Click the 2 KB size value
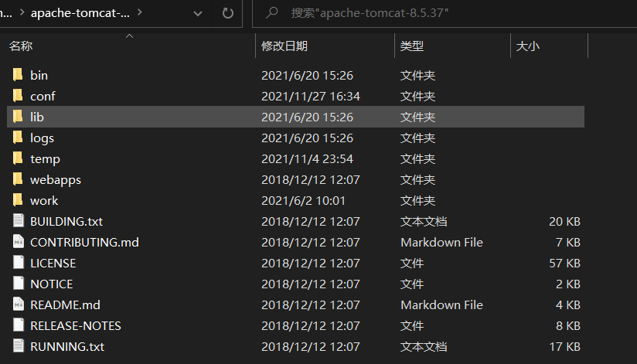 pyautogui.click(x=568, y=284)
